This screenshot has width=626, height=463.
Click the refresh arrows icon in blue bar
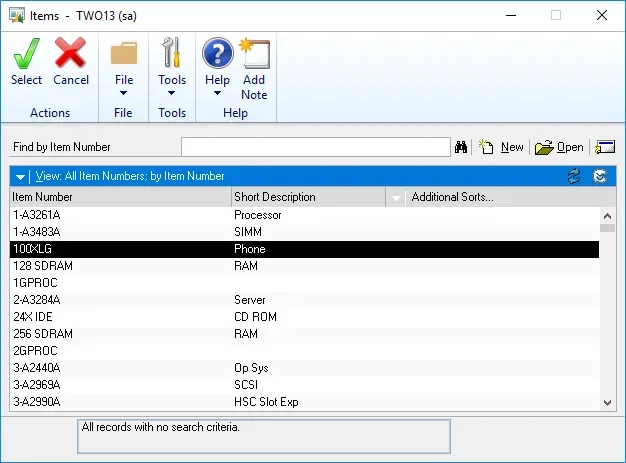point(574,176)
